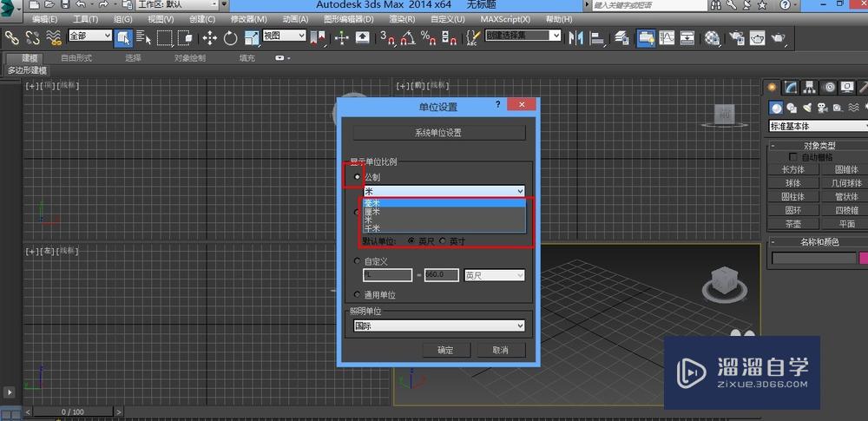The image size is (868, 421).
Task: Open Edit Named Selection Sets icon
Action: coord(473,37)
